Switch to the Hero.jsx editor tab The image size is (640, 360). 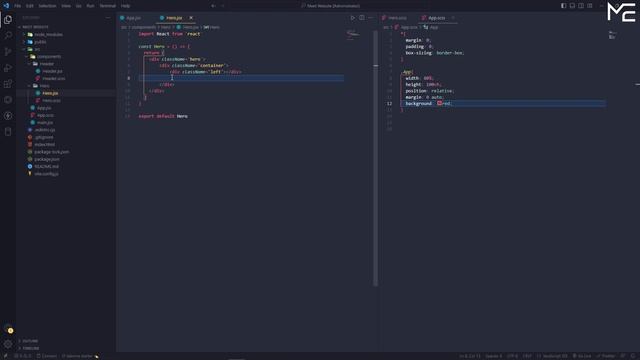(x=176, y=18)
